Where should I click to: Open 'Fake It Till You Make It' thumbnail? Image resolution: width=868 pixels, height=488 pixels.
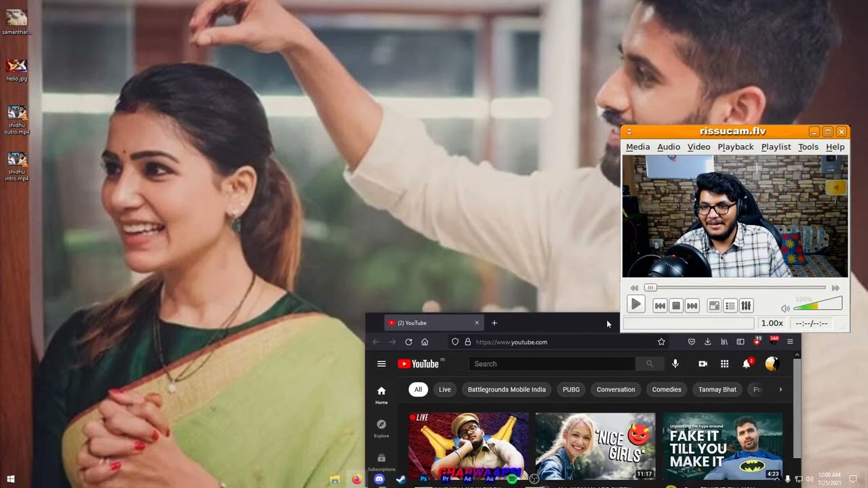pyautogui.click(x=722, y=446)
